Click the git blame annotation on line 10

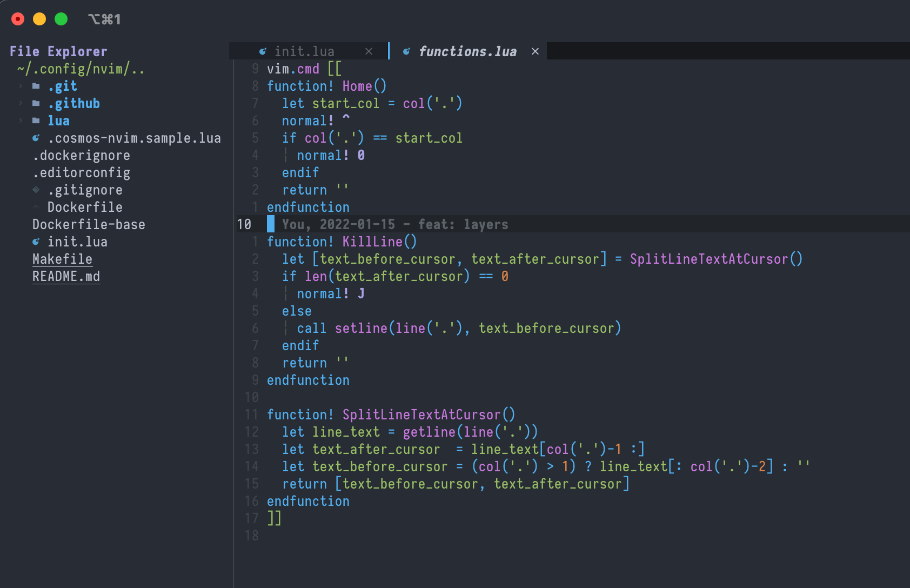[393, 224]
